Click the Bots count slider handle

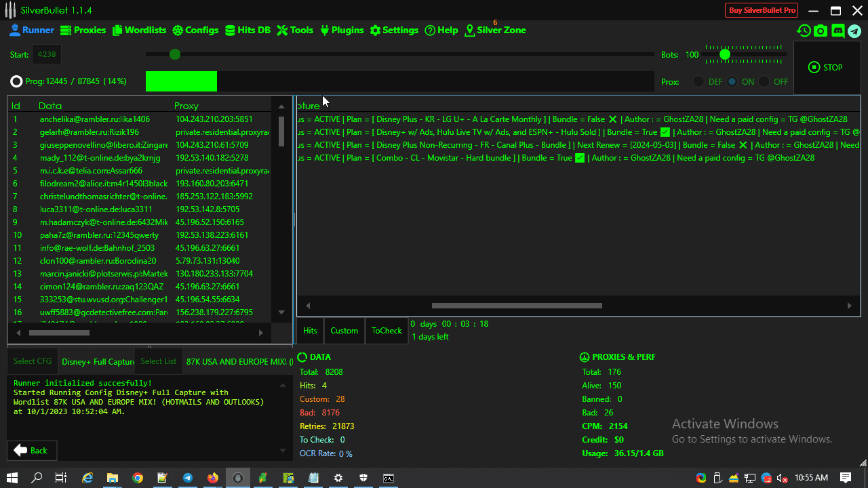click(725, 54)
